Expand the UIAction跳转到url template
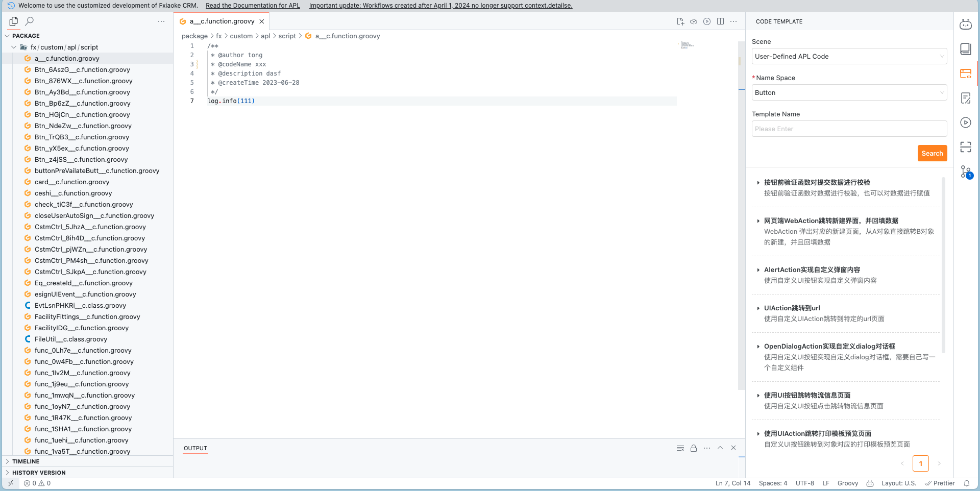The image size is (980, 491). point(792,308)
